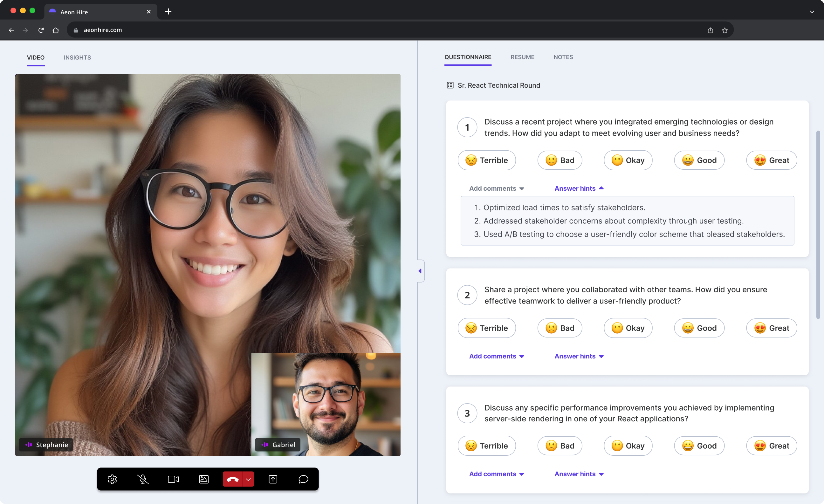Switch to the INSIGHTS tab
This screenshot has height=504, width=824.
(x=77, y=58)
